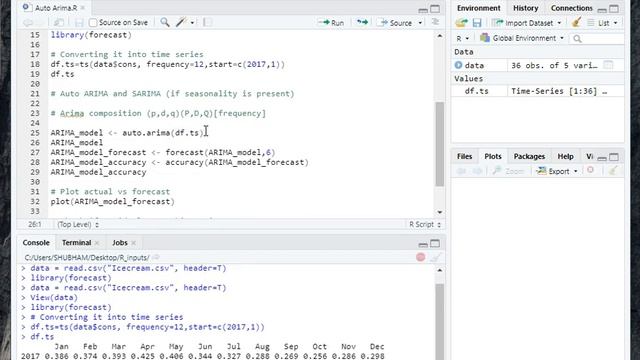This screenshot has height=360, width=640.
Task: Open the List view dropdown
Action: click(x=602, y=23)
